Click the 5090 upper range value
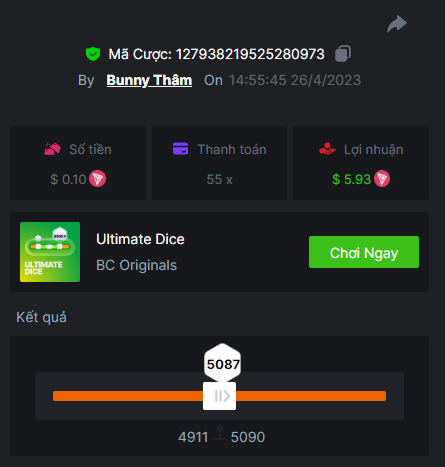Screen dimensions: 445x467 [248, 437]
